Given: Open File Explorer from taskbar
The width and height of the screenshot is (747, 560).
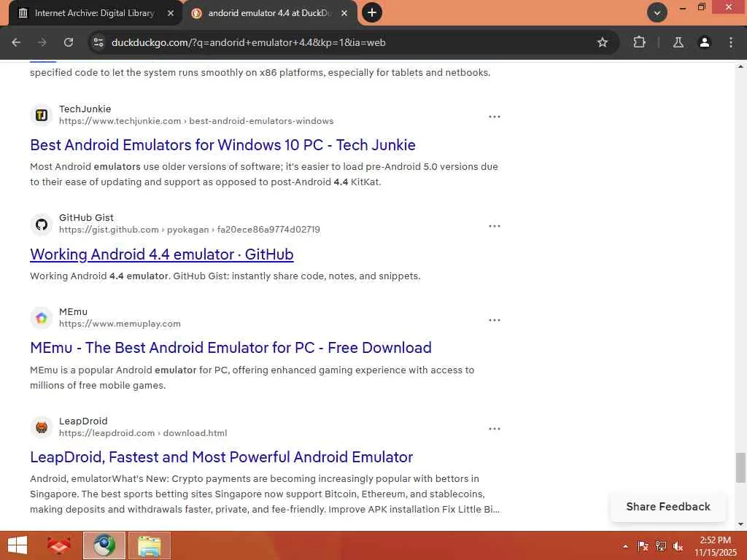Looking at the screenshot, I should (x=149, y=545).
